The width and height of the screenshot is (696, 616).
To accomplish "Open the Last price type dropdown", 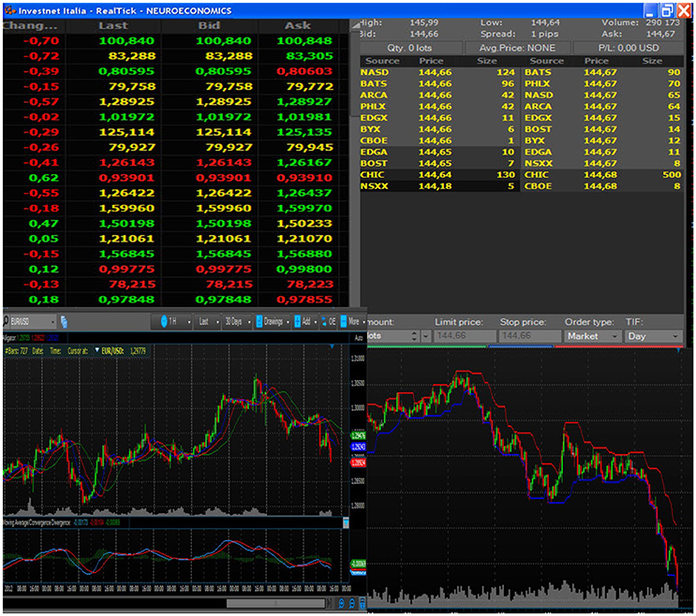I will 217,321.
